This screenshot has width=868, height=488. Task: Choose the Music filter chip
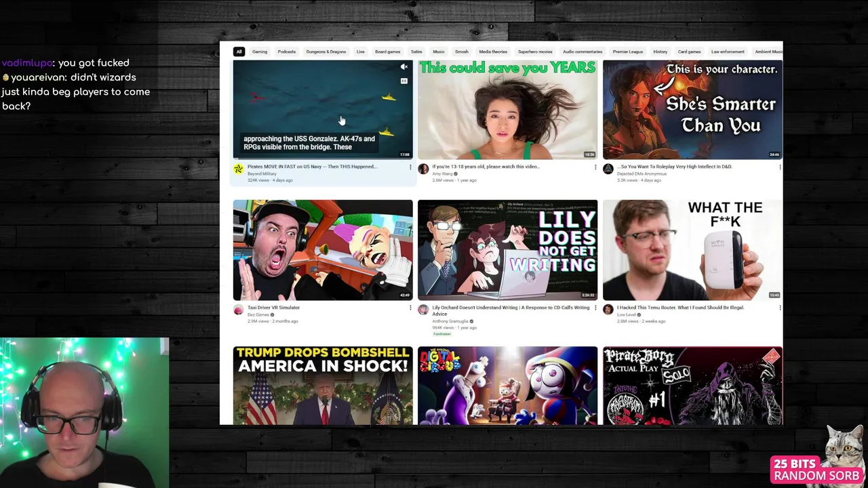(x=439, y=52)
